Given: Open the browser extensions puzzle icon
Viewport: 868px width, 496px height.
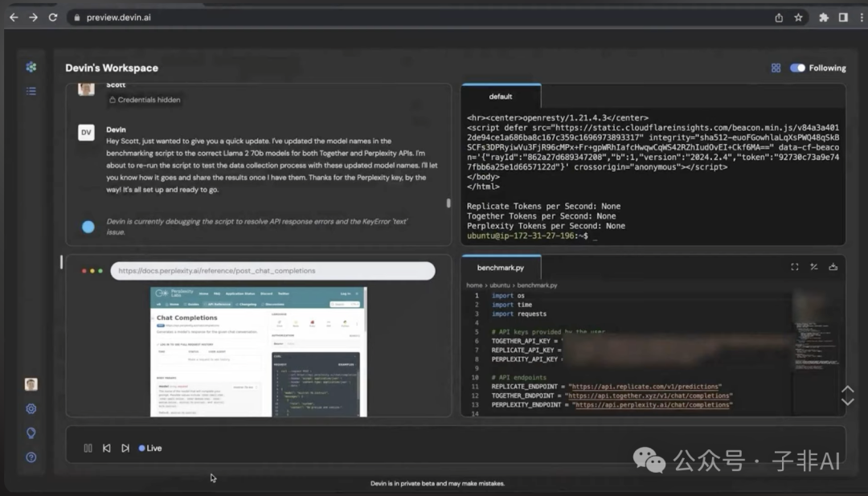Looking at the screenshot, I should (x=824, y=18).
